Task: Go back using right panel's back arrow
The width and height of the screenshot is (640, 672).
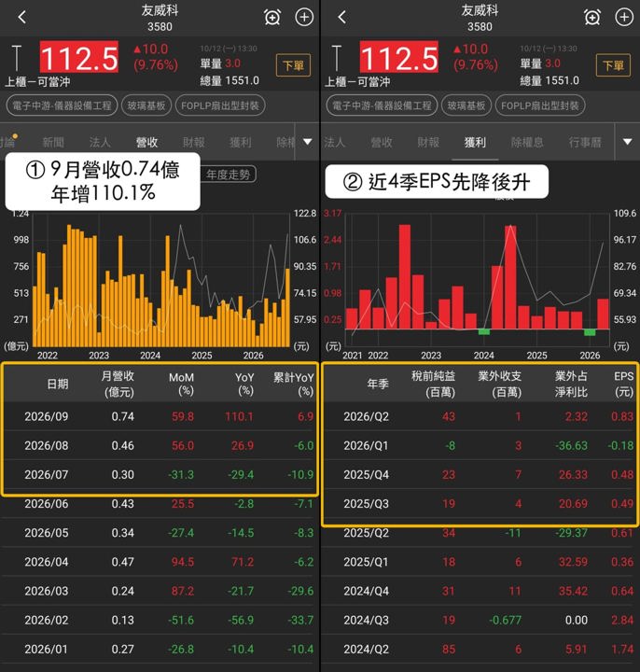Action: click(341, 17)
